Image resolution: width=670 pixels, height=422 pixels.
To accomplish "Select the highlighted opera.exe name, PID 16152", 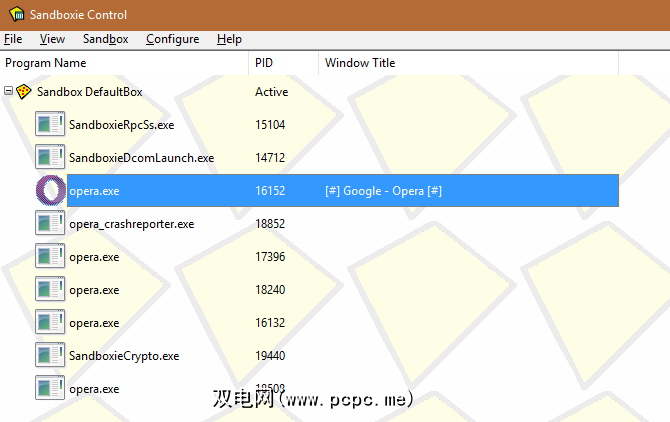I will tap(94, 191).
